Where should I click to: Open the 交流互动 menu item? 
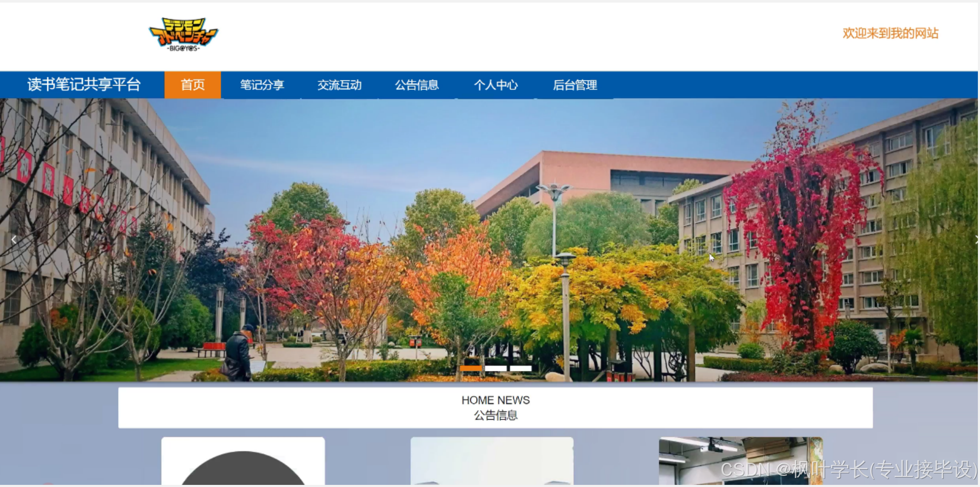(339, 85)
